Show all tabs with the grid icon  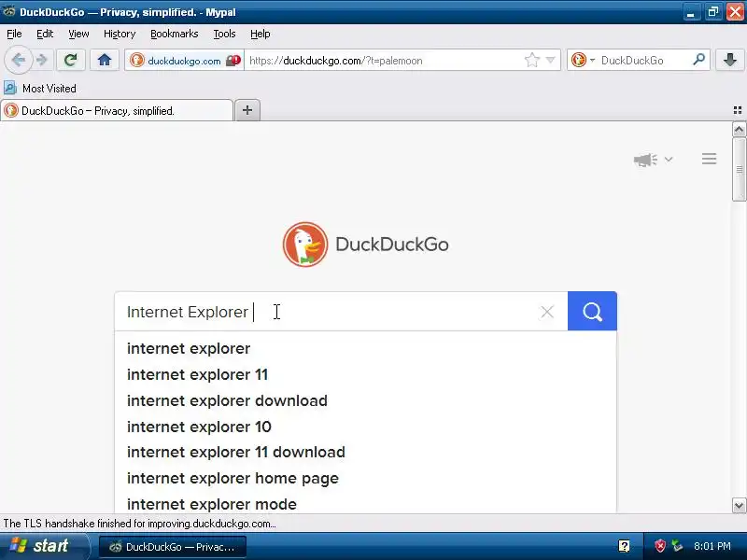(x=738, y=110)
